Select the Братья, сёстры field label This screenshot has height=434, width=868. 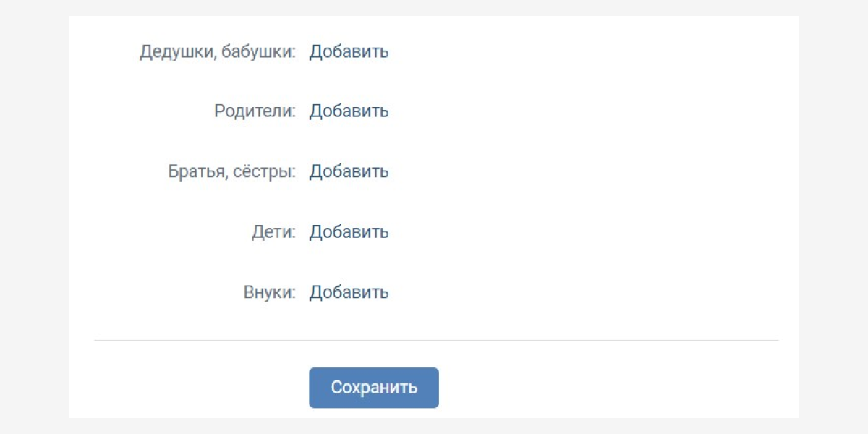[232, 172]
